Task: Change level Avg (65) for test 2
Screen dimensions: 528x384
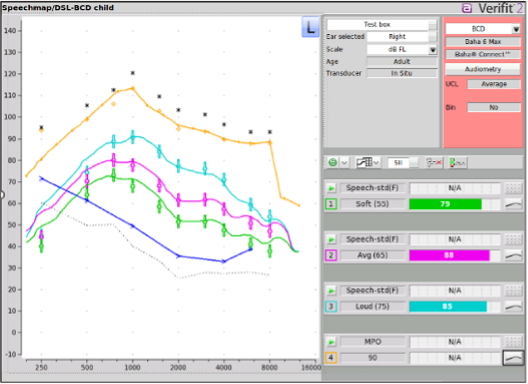Action: pos(372,256)
